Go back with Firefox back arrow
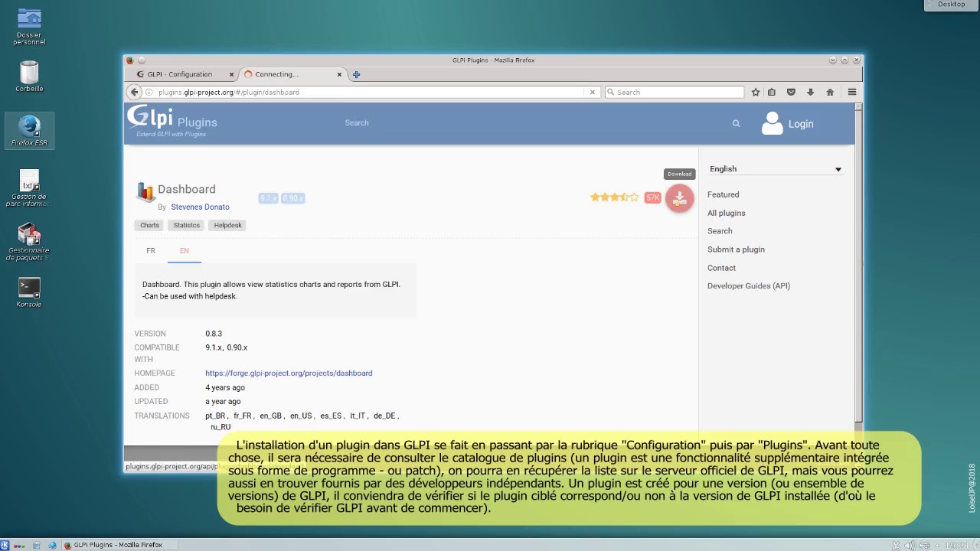The height and width of the screenshot is (551, 980). pos(135,92)
